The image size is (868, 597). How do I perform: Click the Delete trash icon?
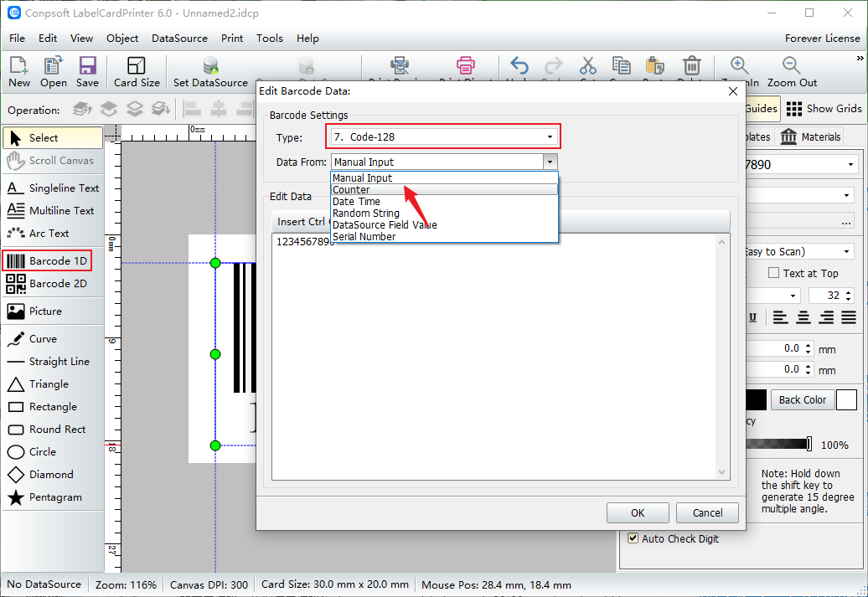point(691,66)
